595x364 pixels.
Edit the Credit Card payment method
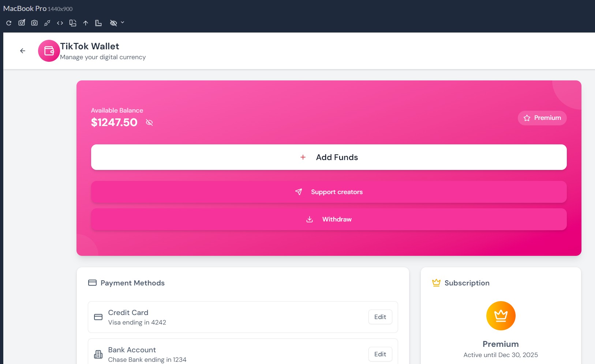(x=380, y=317)
